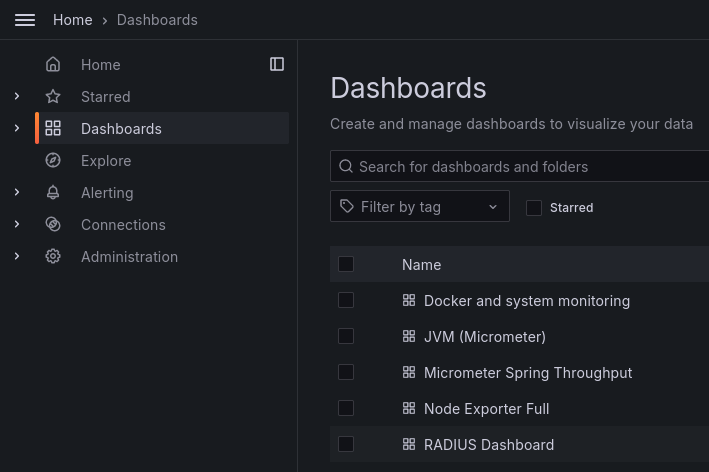Open the hamburger navigation menu
Screen dimensions: 709x472
tap(25, 20)
